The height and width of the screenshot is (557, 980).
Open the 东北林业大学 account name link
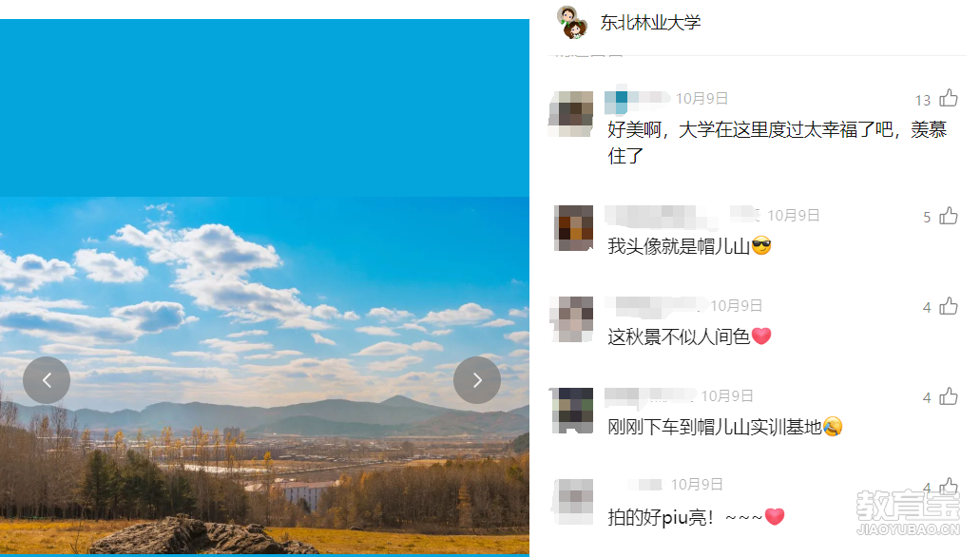pyautogui.click(x=650, y=23)
